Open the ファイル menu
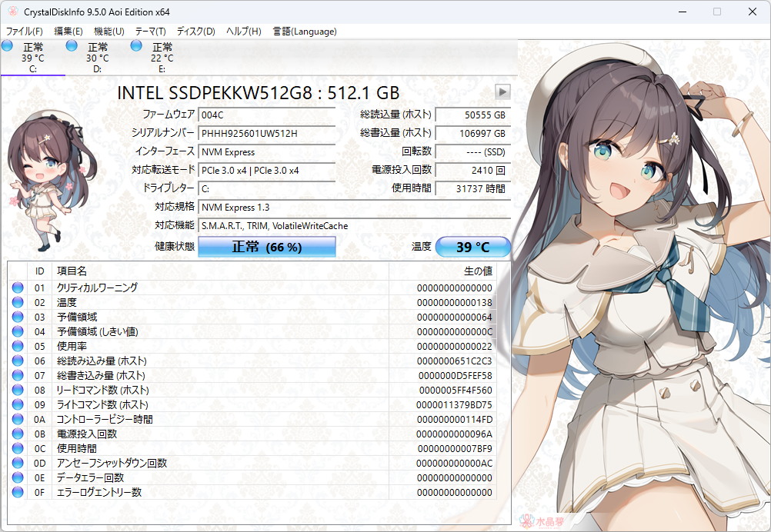Screen dimensions: 771x532 pyautogui.click(x=23, y=32)
